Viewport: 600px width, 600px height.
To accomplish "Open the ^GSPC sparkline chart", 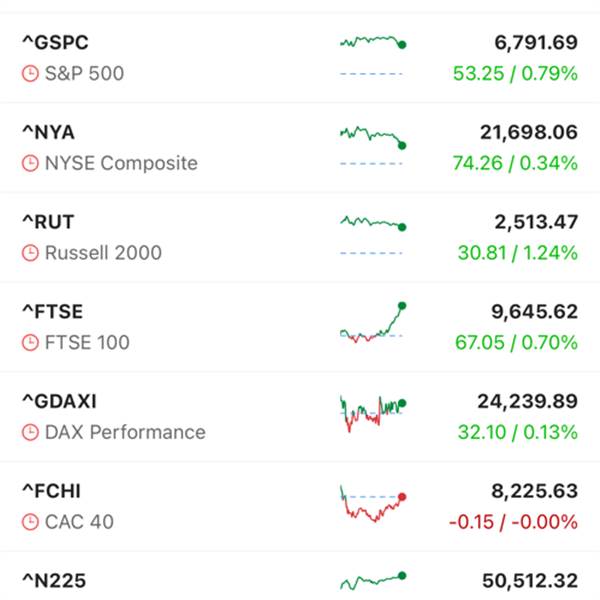I will point(372,53).
